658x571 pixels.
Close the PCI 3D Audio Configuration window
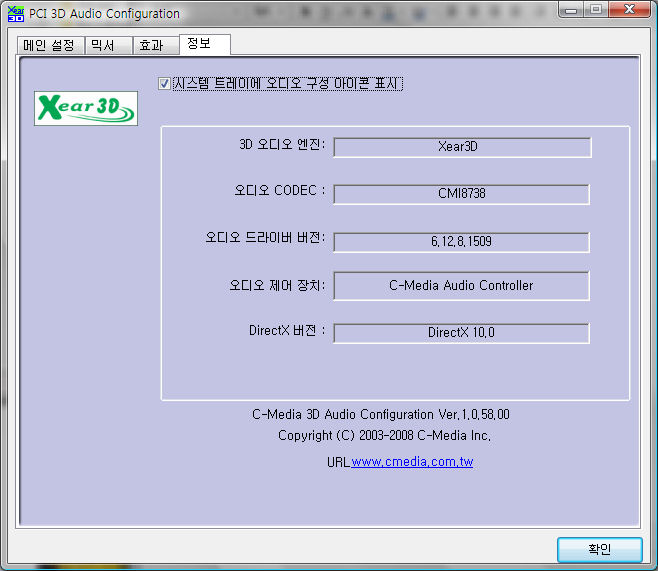629,10
